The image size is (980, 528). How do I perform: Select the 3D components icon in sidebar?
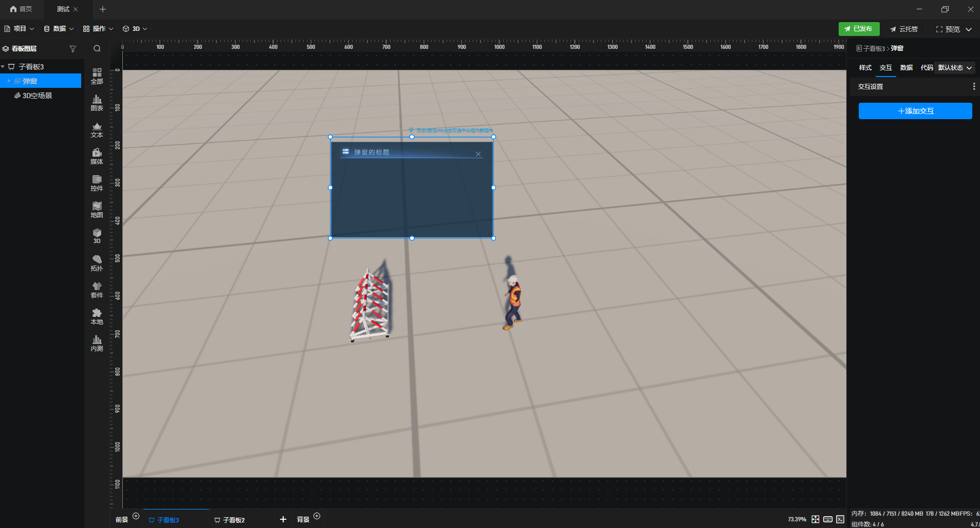[x=97, y=236]
